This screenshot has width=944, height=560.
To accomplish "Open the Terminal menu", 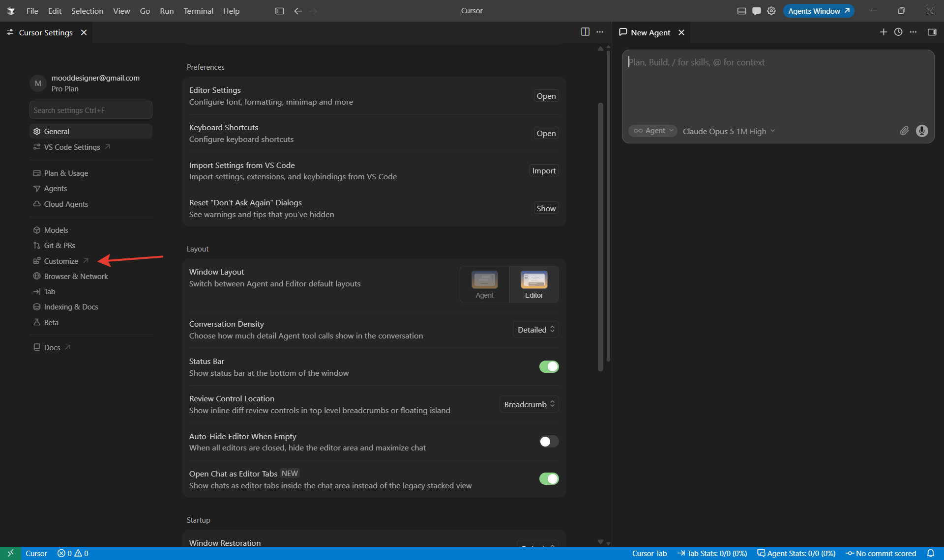I will pos(198,11).
